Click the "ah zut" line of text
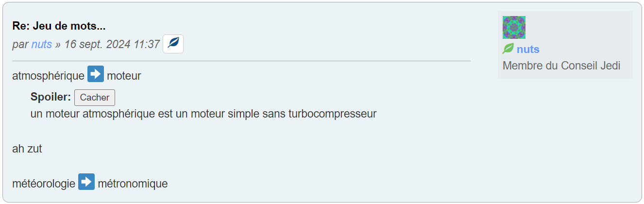The image size is (644, 204). (x=27, y=149)
